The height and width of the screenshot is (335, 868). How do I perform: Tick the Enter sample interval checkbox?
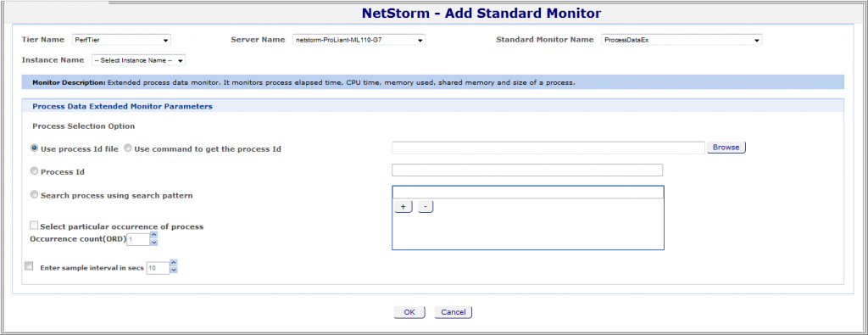click(x=30, y=265)
